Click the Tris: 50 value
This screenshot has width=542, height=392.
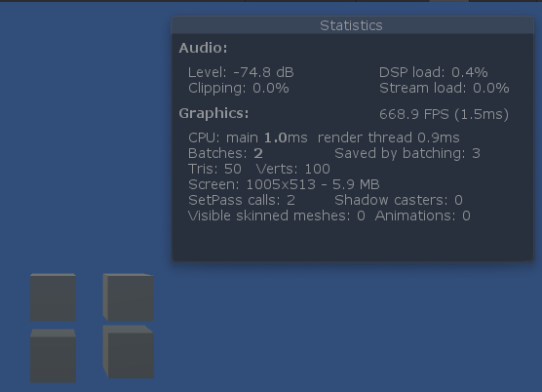pos(214,169)
